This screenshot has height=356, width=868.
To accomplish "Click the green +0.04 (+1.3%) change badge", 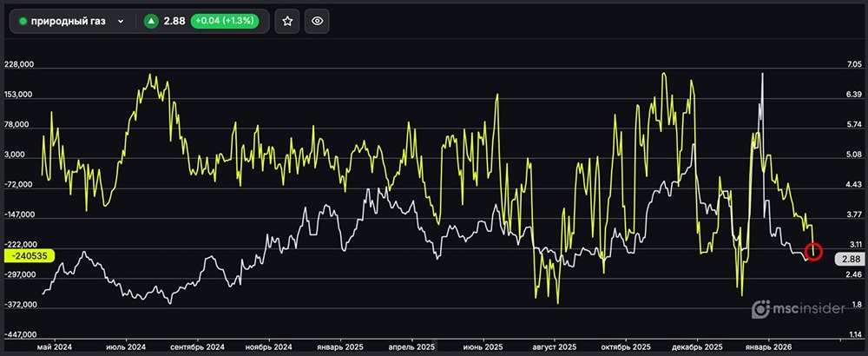I will [225, 21].
